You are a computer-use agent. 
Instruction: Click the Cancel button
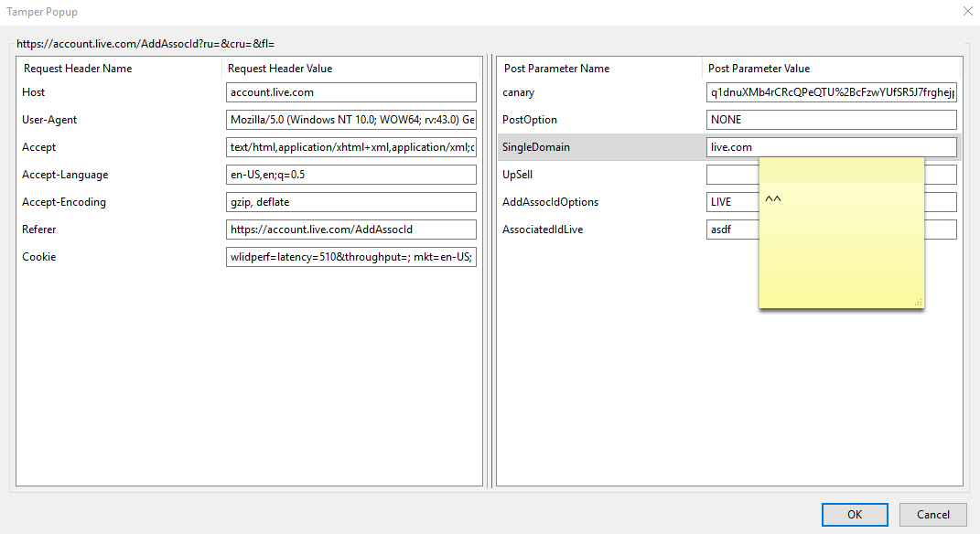[x=932, y=514]
